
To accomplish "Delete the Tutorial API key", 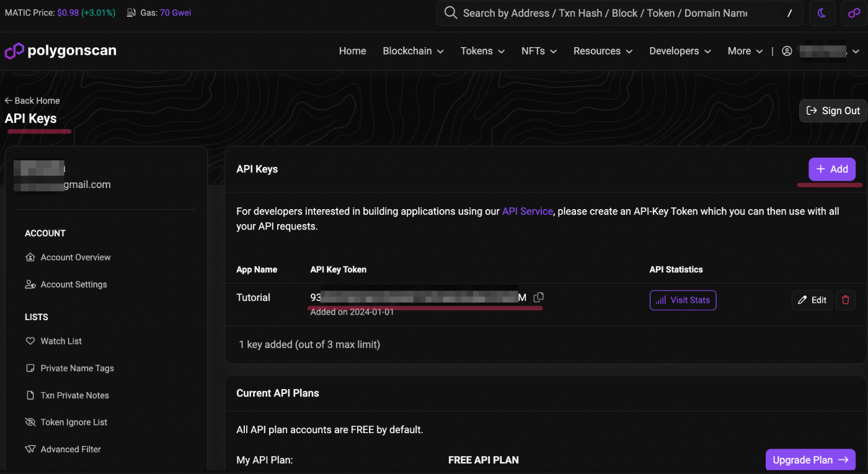I will coord(846,300).
